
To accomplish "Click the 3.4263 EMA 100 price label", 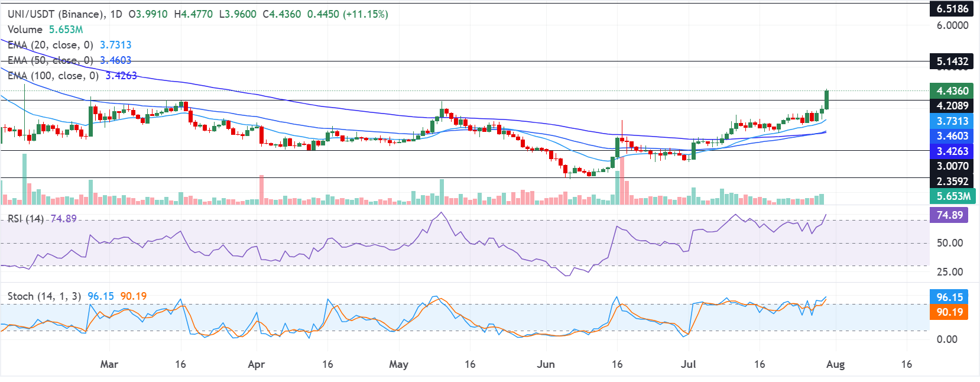I will [952, 151].
